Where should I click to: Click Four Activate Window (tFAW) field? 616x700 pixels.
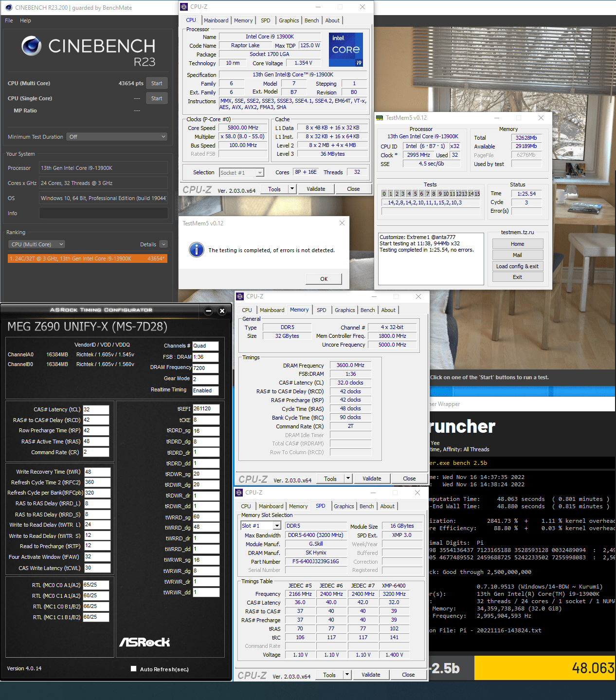tap(97, 557)
